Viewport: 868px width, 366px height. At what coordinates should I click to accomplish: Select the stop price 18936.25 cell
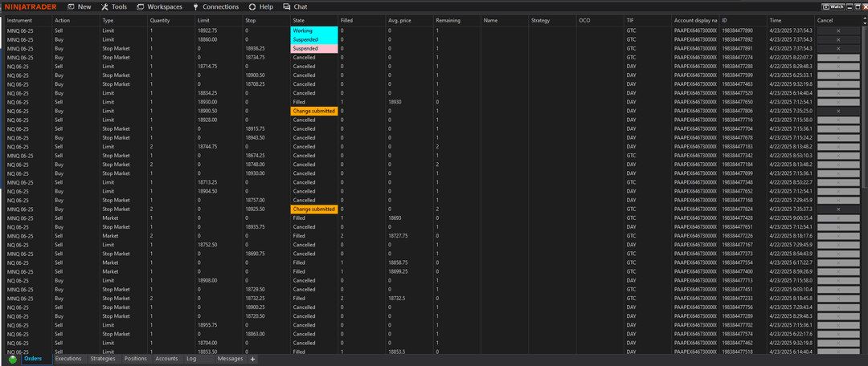(x=266, y=49)
